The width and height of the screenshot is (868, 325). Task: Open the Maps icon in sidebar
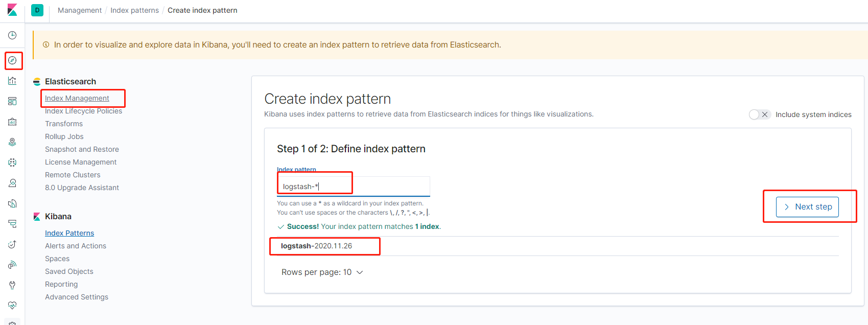point(13,142)
